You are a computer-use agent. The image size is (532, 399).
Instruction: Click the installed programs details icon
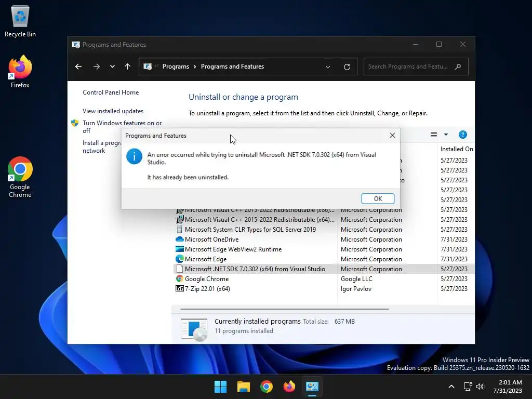pos(194,329)
